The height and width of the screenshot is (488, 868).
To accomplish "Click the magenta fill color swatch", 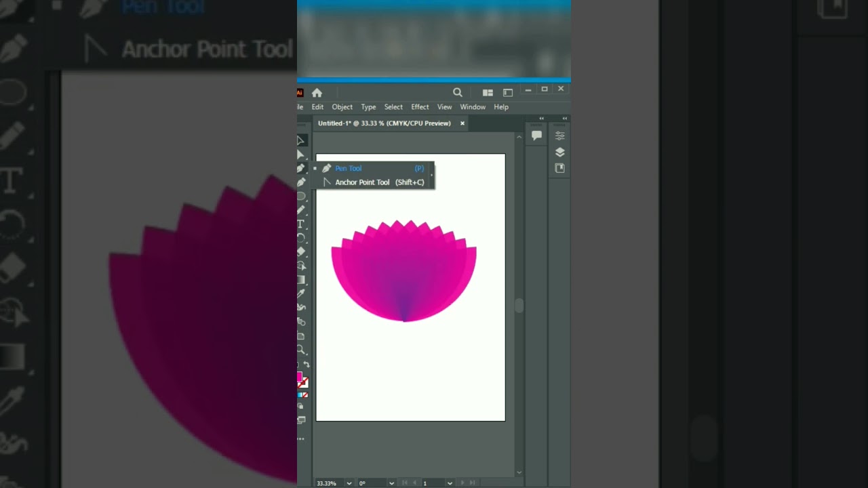I will tap(299, 377).
